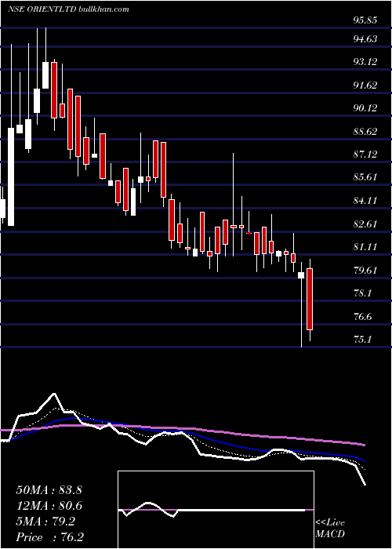This screenshot has width=392, height=549.
Task: Click the 93.12 price axis label
Action: click(365, 62)
